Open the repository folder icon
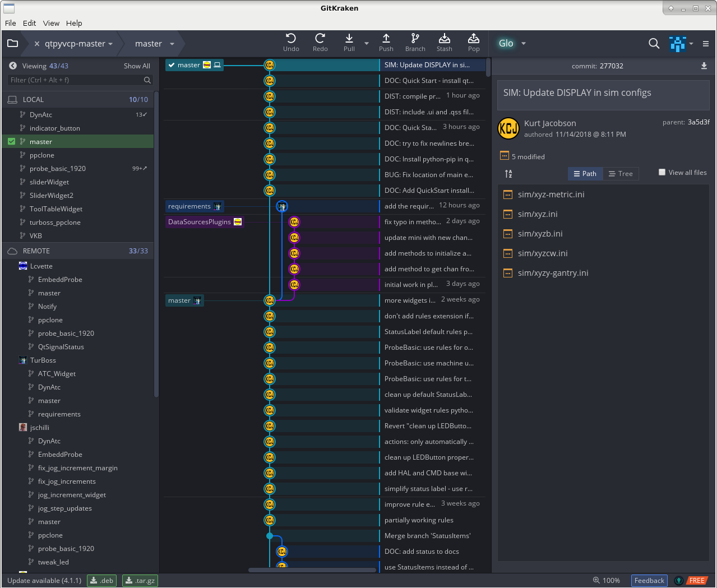Image resolution: width=717 pixels, height=588 pixels. [13, 43]
